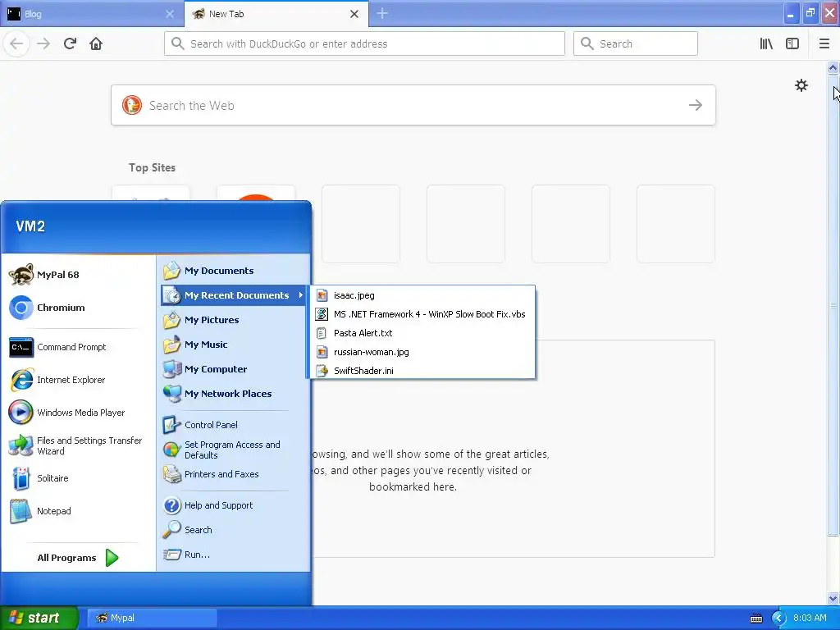Click the DuckDuckGo logo in search box
The image size is (840, 630).
point(132,105)
